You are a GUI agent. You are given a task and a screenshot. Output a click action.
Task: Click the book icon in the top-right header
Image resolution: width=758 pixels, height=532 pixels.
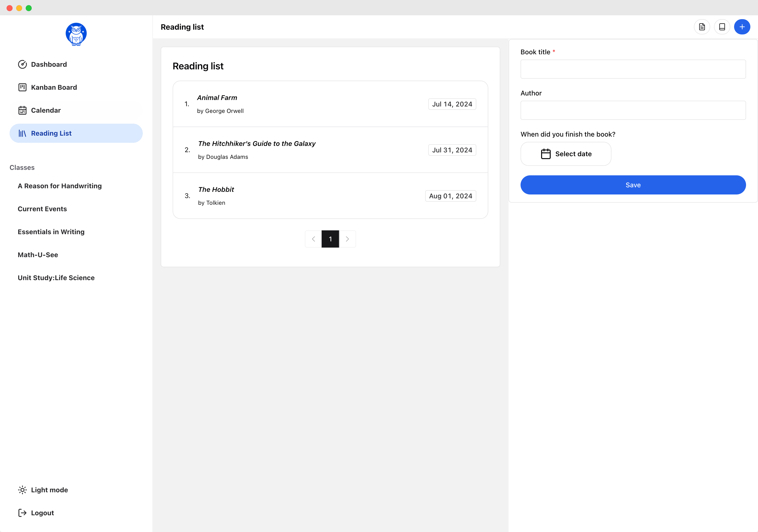[x=722, y=27]
